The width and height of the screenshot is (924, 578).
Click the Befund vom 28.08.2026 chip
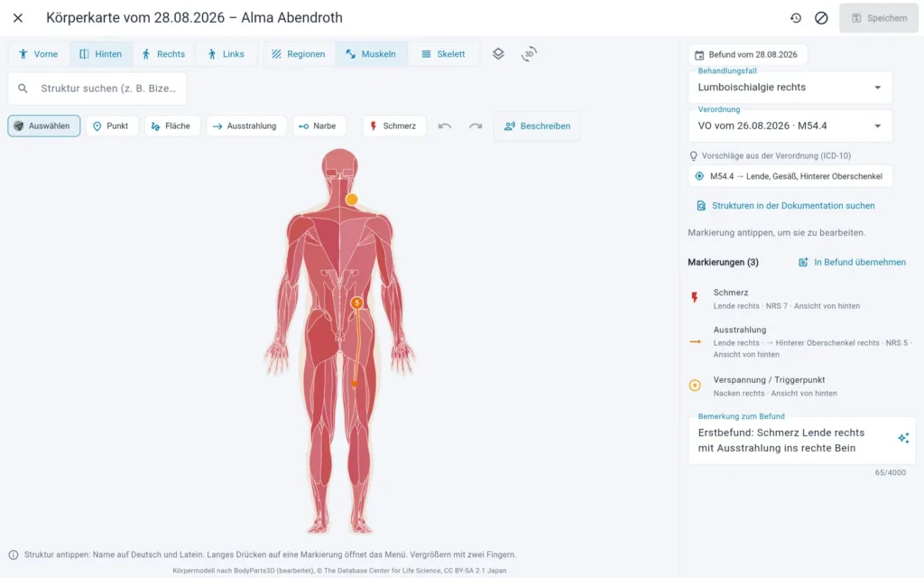click(747, 55)
